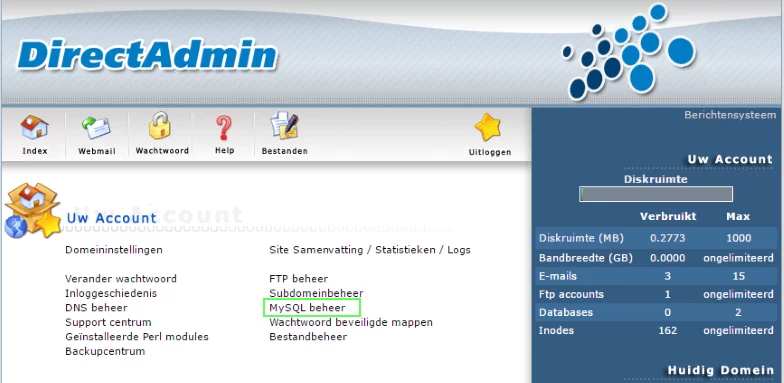
Task: Click the Ftp accounts row label
Action: pos(572,294)
